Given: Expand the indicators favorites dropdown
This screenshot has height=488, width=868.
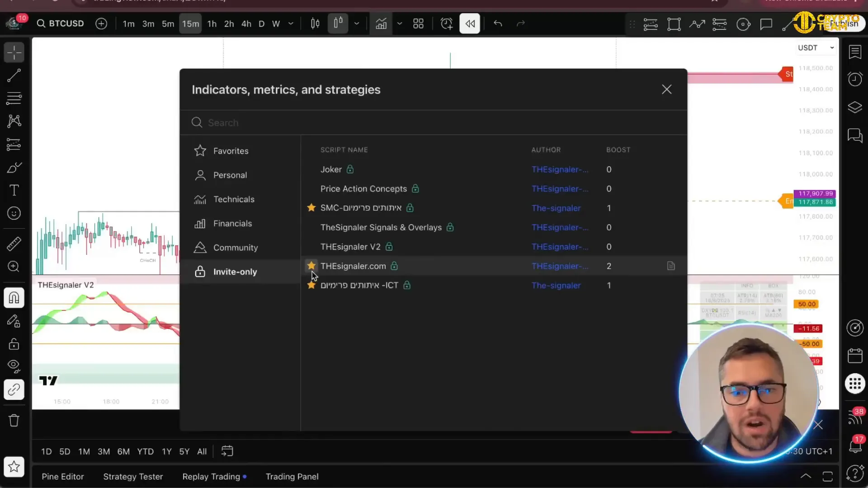Looking at the screenshot, I should (x=400, y=23).
